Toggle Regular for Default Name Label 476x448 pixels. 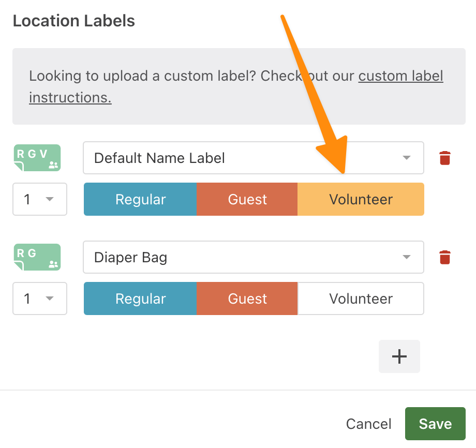[x=140, y=199]
